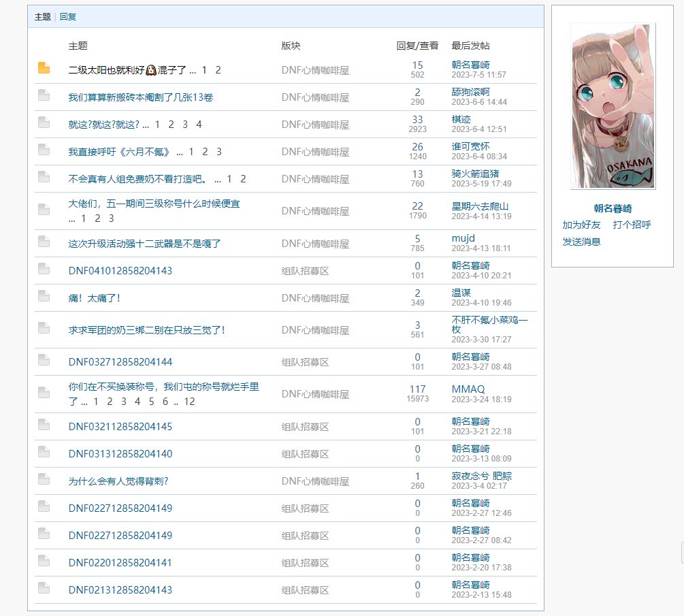Image resolution: width=684 pixels, height=616 pixels.
Task: Click 打个招呼 to greet user
Action: tap(632, 225)
